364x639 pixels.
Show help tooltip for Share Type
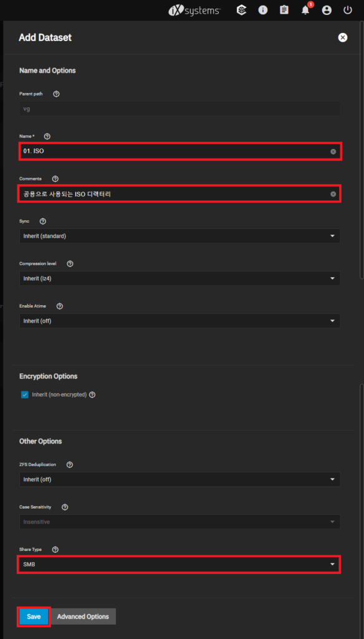click(55, 550)
